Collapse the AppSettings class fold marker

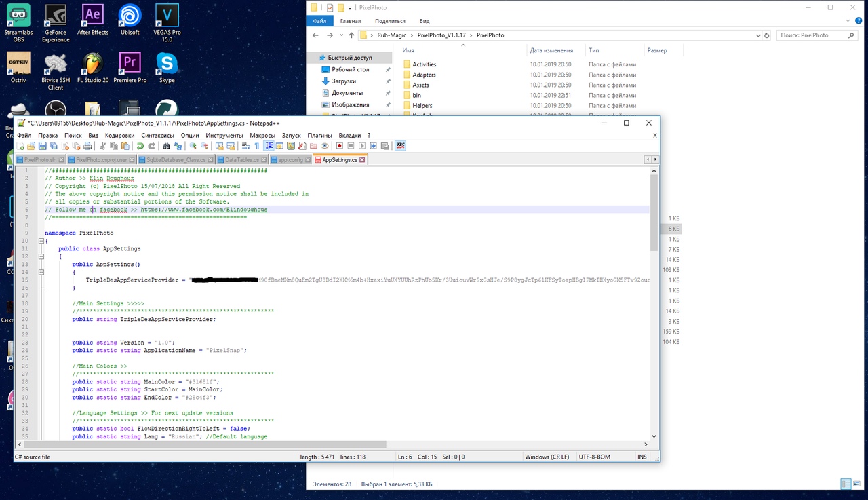[41, 256]
